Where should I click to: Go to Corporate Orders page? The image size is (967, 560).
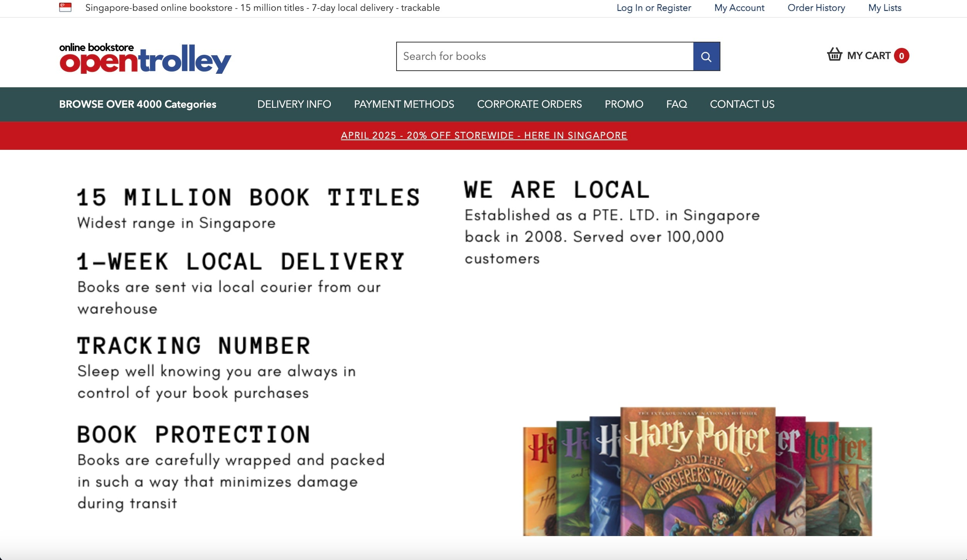529,104
